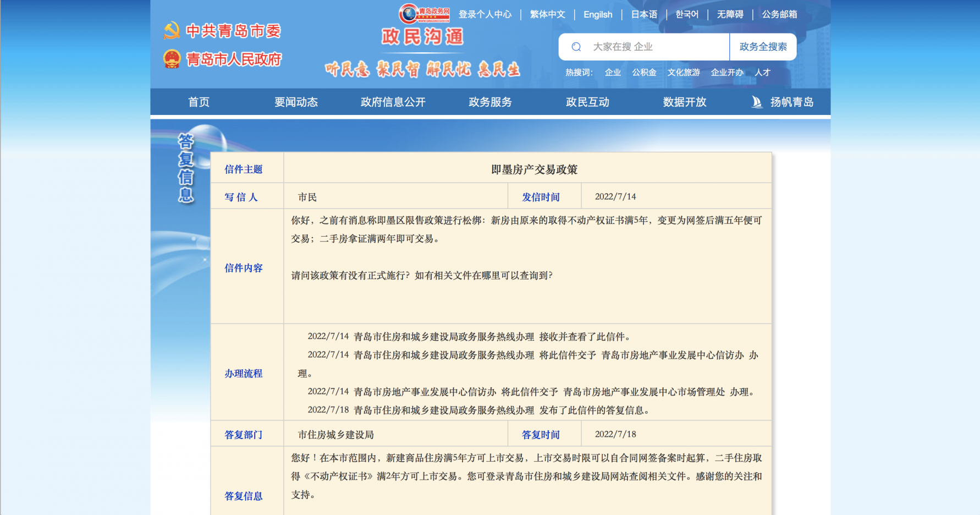
Task: Switch language to 繁体中文
Action: 547,14
